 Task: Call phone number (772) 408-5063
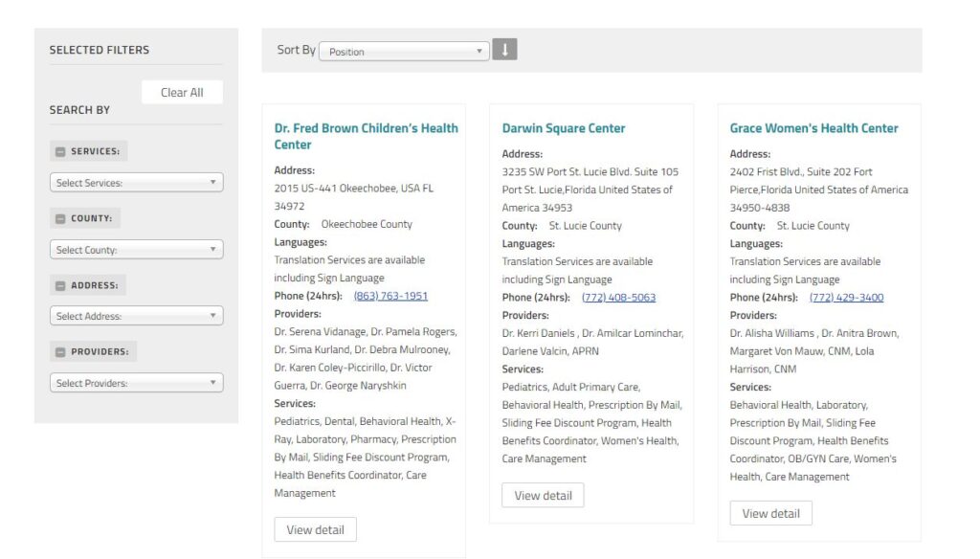[618, 298]
